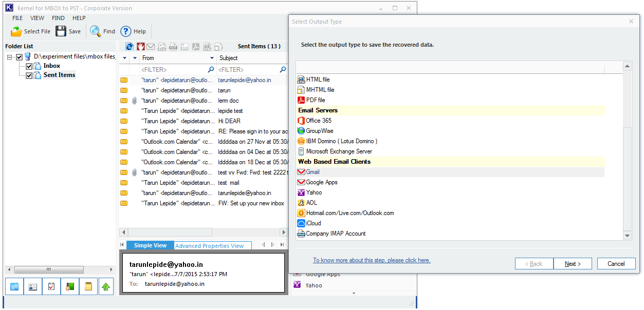Select the Google Apps output option in dialog
This screenshot has height=310, width=644.
[x=318, y=182]
